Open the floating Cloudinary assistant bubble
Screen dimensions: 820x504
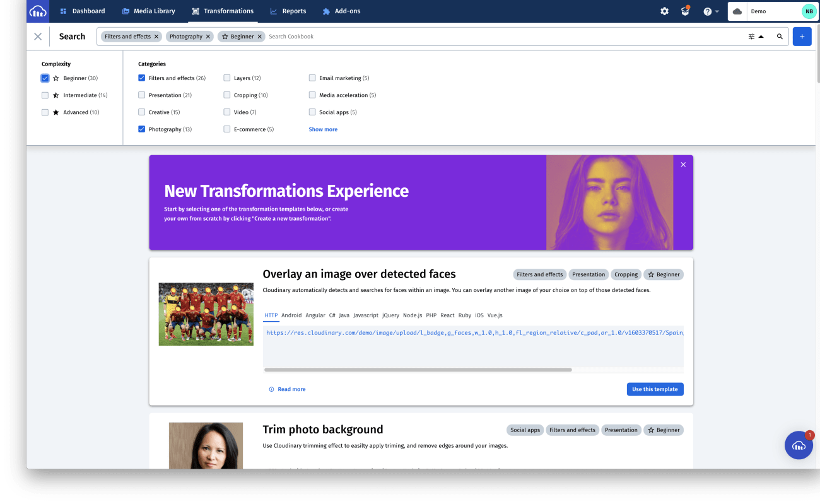point(799,445)
